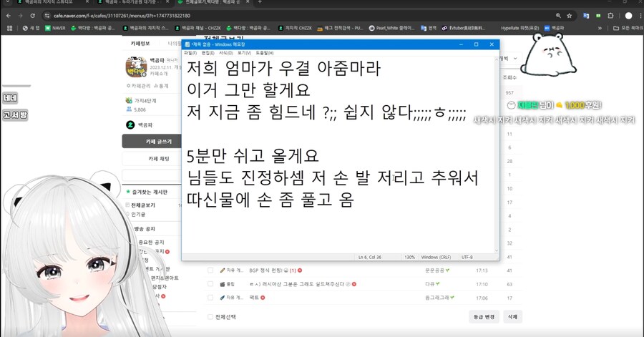Image resolution: width=644 pixels, height=337 pixels.
Task: Open the all bookmarks folder
Action: pyautogui.click(x=628, y=28)
